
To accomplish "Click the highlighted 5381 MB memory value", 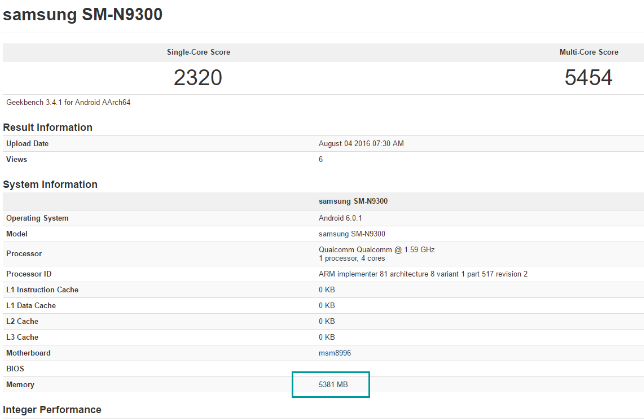I will click(x=333, y=384).
